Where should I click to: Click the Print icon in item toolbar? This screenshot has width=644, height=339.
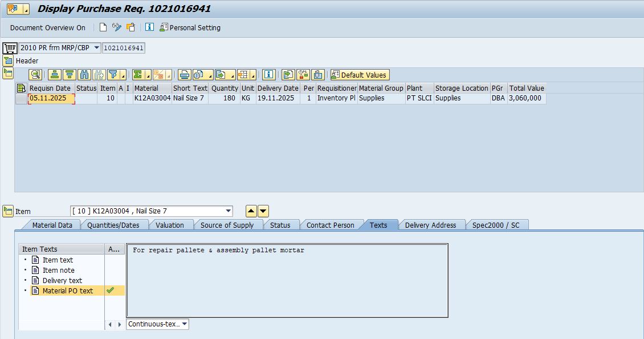[184, 75]
